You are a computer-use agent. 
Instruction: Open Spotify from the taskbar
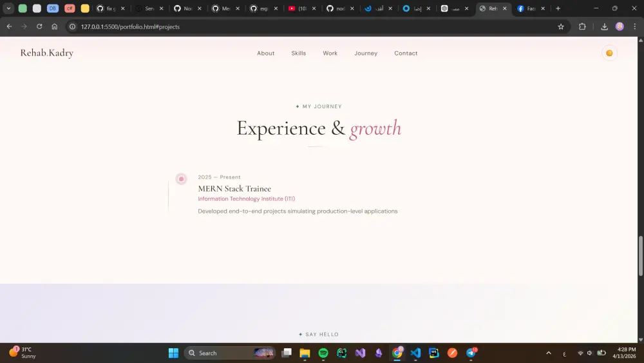[323, 353]
